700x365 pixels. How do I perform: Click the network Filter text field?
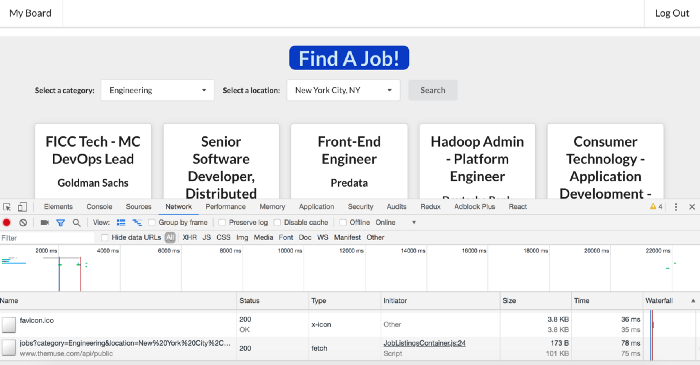47,238
